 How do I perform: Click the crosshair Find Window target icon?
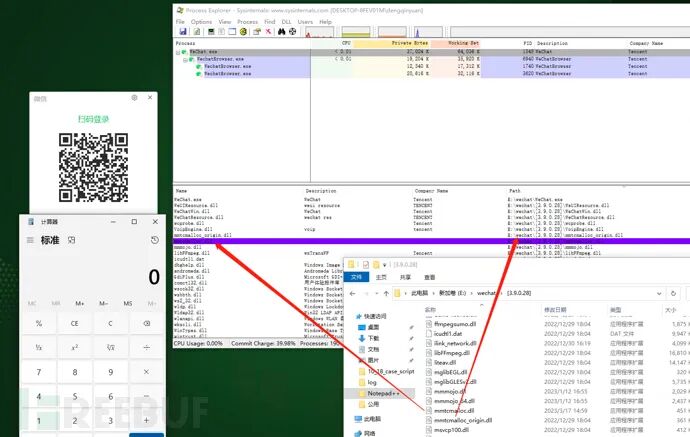[x=293, y=32]
